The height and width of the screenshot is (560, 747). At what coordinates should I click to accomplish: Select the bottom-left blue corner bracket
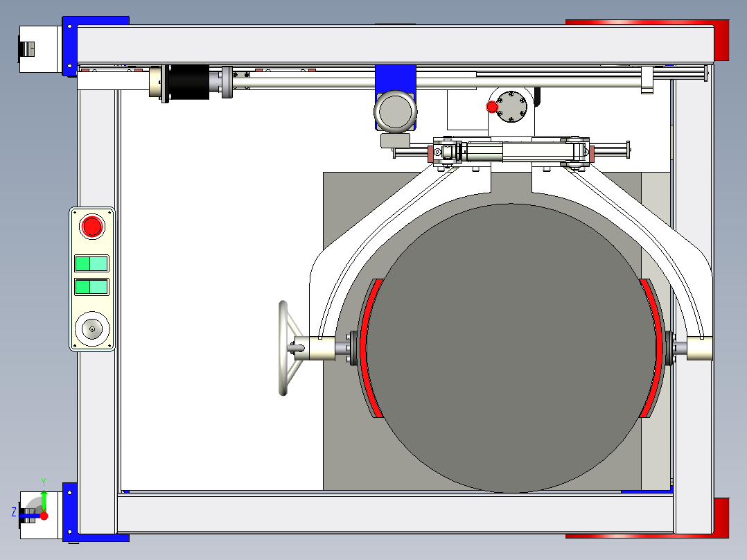pos(71,512)
